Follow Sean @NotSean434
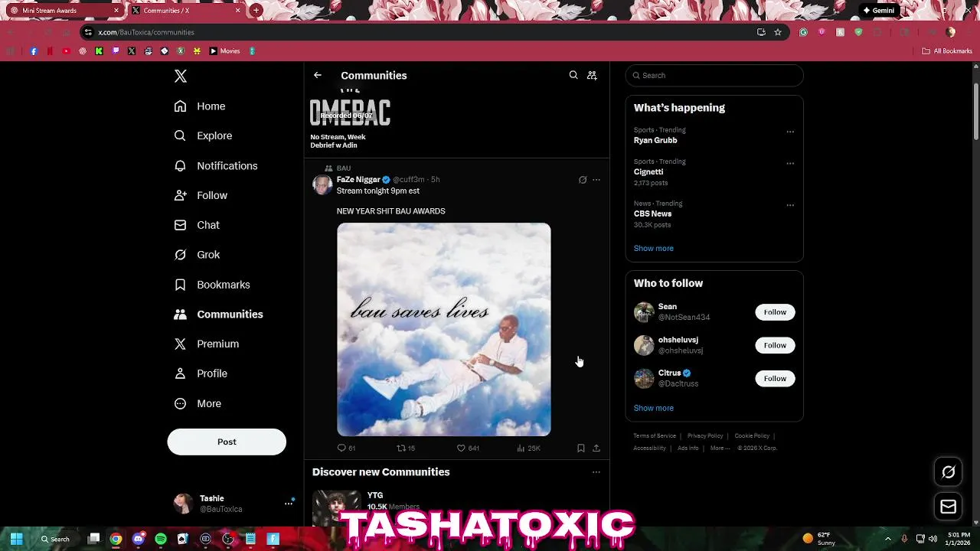This screenshot has width=980, height=551. pos(775,312)
